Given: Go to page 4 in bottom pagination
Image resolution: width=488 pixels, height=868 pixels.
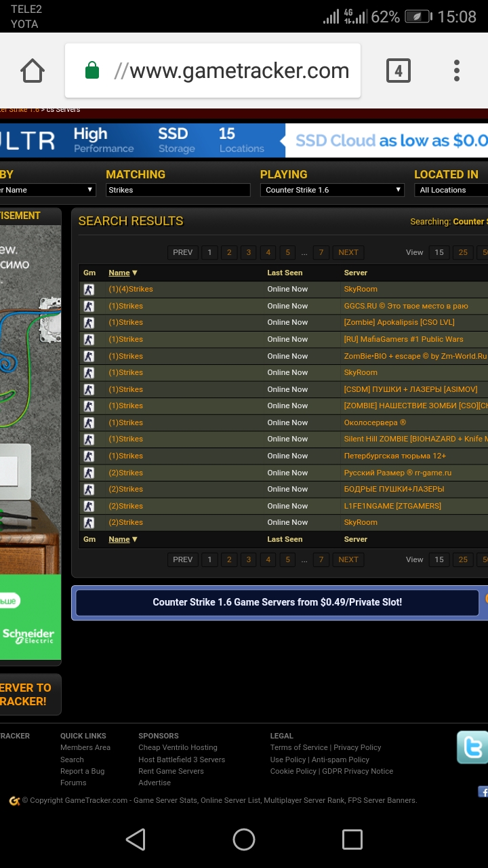Looking at the screenshot, I should click(x=268, y=559).
